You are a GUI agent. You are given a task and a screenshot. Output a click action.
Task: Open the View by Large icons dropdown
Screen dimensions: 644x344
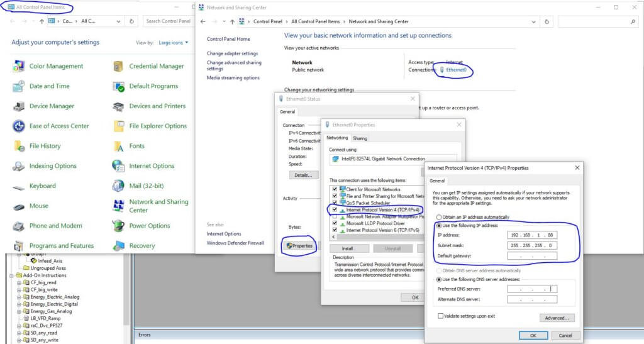pos(173,43)
